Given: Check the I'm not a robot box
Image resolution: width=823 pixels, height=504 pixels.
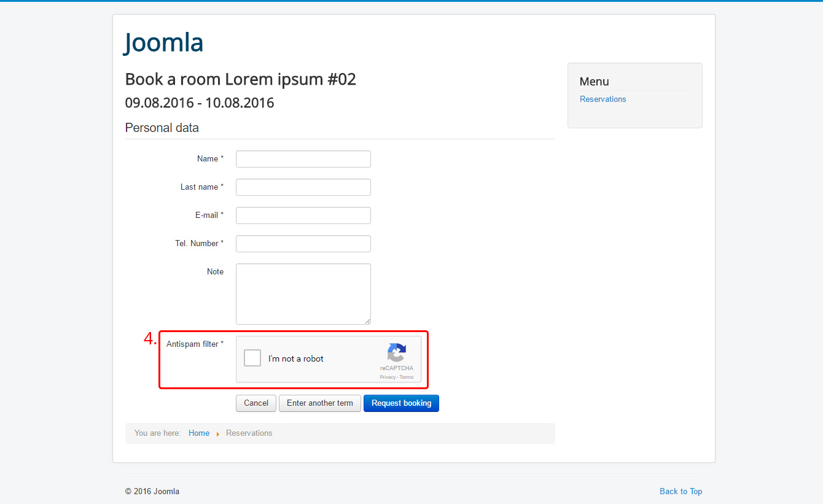Looking at the screenshot, I should (252, 358).
